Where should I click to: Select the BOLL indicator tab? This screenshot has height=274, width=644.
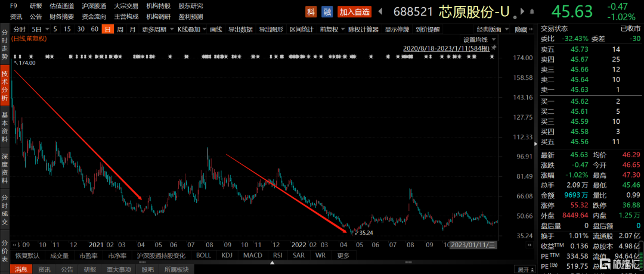click(x=203, y=256)
